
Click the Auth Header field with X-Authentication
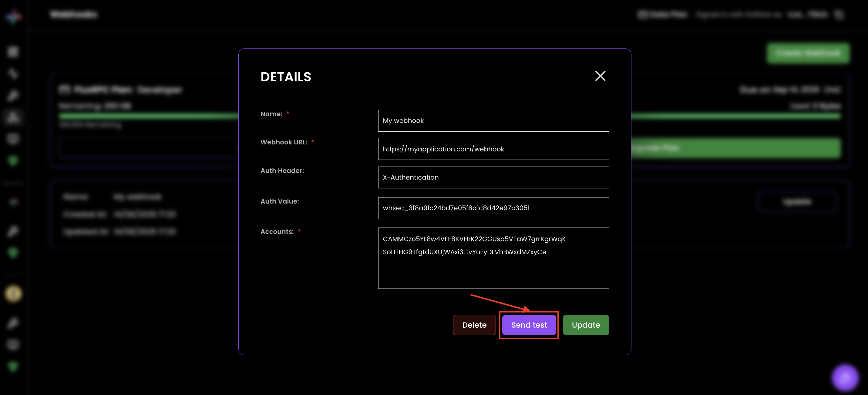(x=493, y=177)
